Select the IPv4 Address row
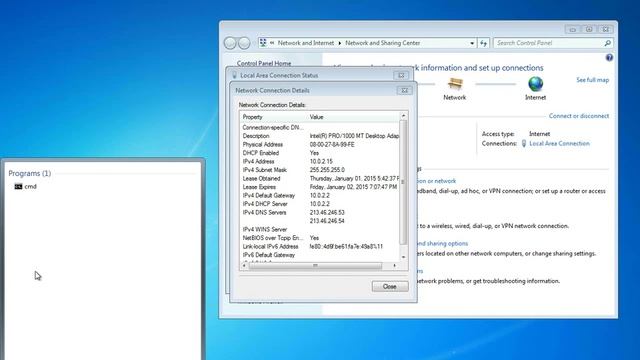 pos(320,162)
